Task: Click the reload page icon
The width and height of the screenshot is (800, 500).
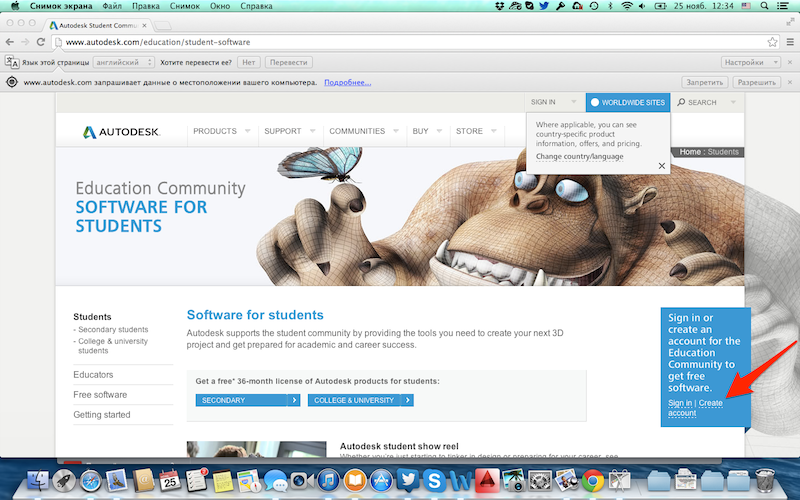Action: click(x=40, y=42)
